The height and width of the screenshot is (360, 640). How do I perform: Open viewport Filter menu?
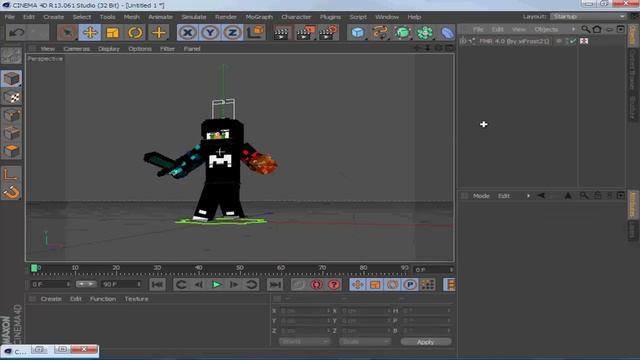click(x=167, y=49)
